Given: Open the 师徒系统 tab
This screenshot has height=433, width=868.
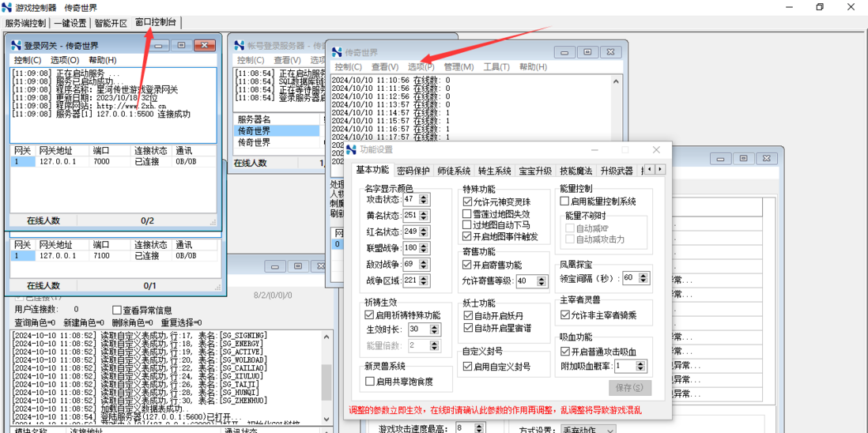Looking at the screenshot, I should [x=454, y=171].
